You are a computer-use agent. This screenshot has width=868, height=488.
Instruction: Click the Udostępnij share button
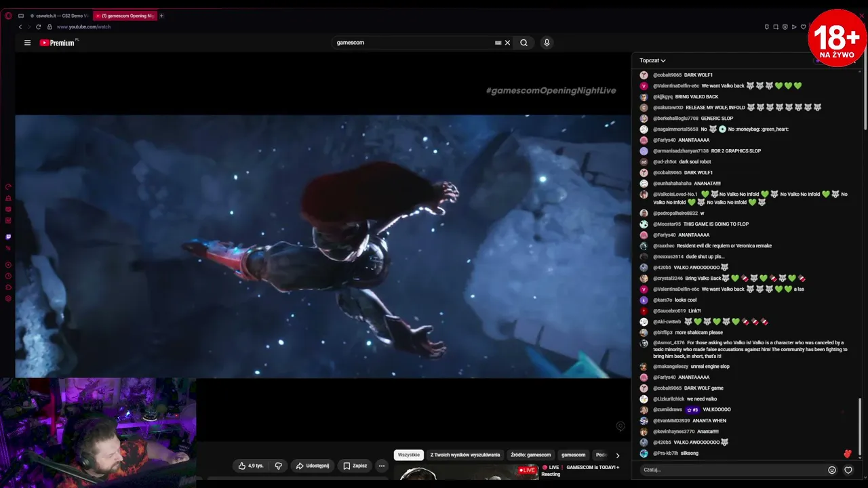tap(313, 466)
